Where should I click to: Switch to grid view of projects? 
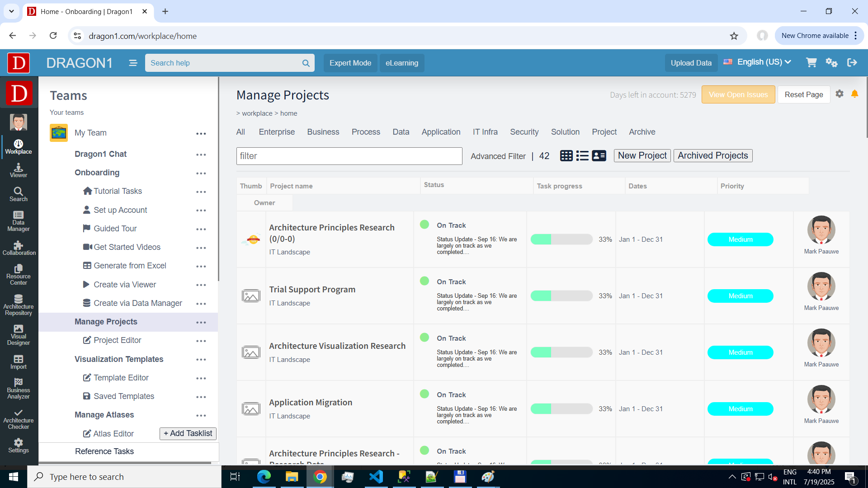[x=566, y=156]
